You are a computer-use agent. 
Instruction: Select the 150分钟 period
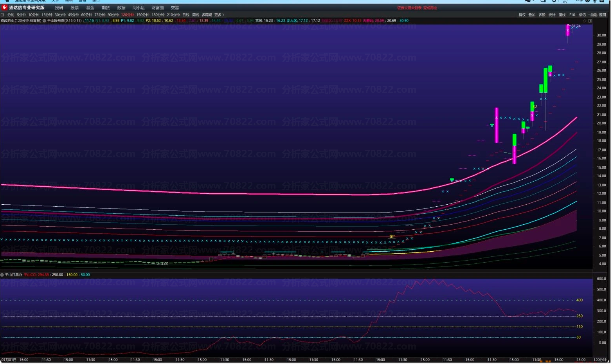tap(143, 15)
